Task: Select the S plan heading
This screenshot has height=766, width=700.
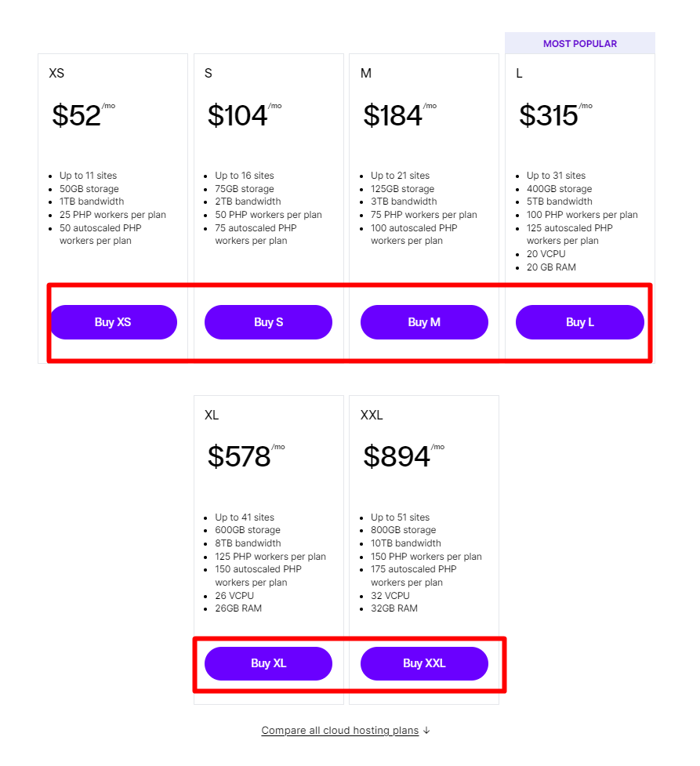Action: click(x=208, y=73)
